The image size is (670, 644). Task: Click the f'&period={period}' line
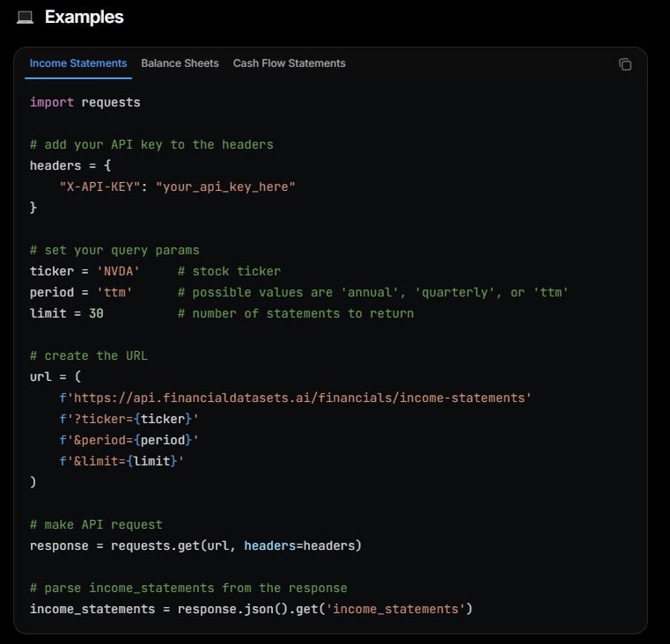pyautogui.click(x=129, y=440)
